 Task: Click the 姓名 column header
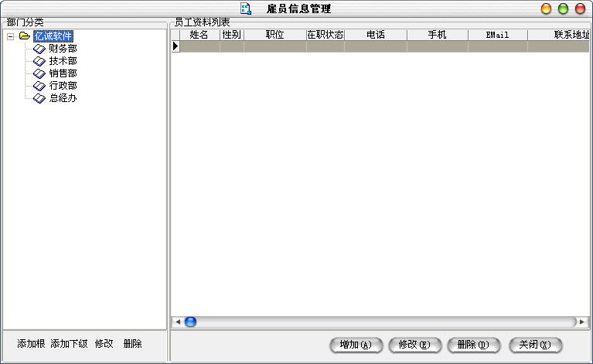click(199, 35)
